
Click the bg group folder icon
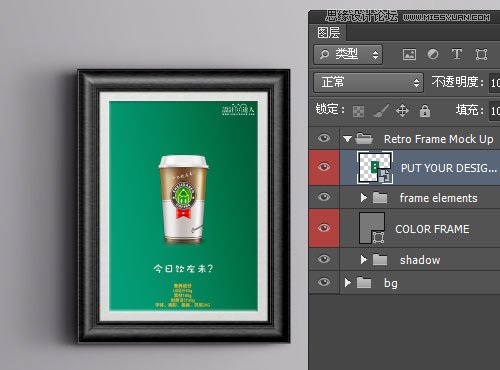364,282
